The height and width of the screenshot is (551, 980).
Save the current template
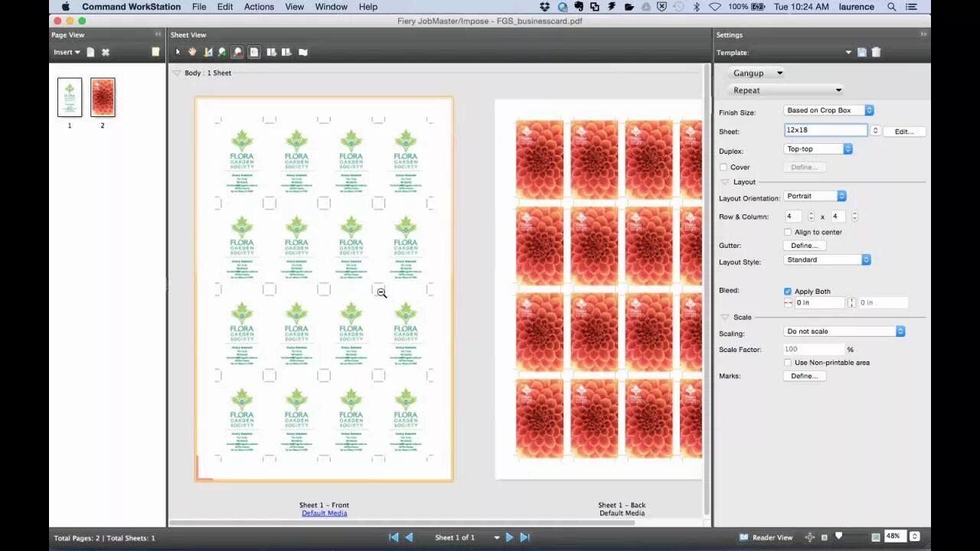(862, 52)
